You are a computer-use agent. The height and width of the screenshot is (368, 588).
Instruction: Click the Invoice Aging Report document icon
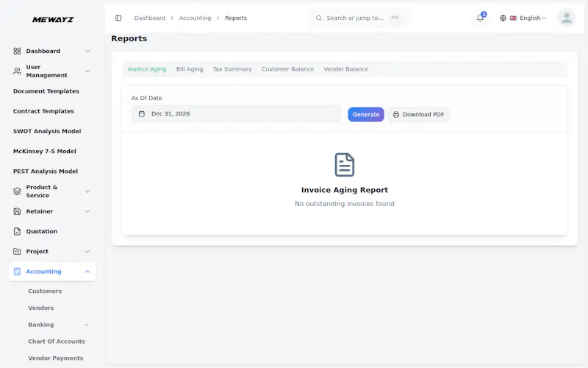tap(344, 164)
